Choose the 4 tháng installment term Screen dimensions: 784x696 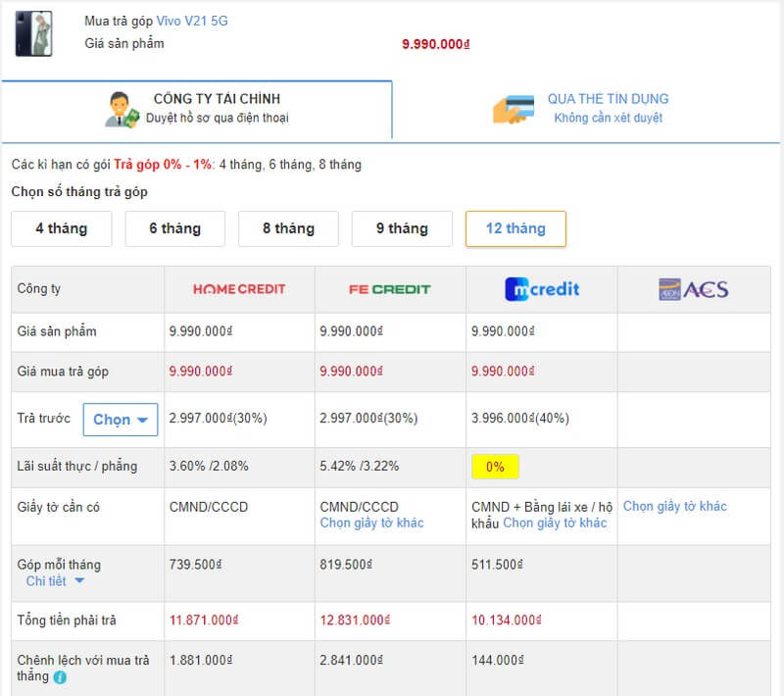point(62,229)
